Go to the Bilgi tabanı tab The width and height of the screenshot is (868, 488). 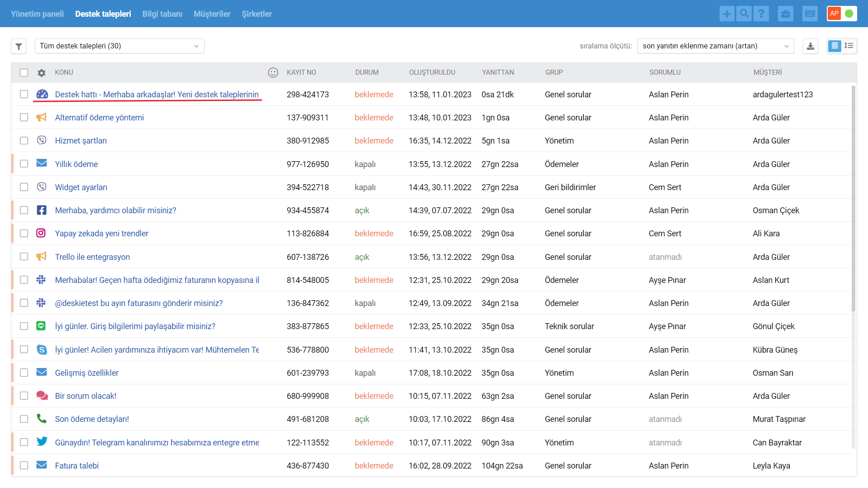click(x=162, y=14)
